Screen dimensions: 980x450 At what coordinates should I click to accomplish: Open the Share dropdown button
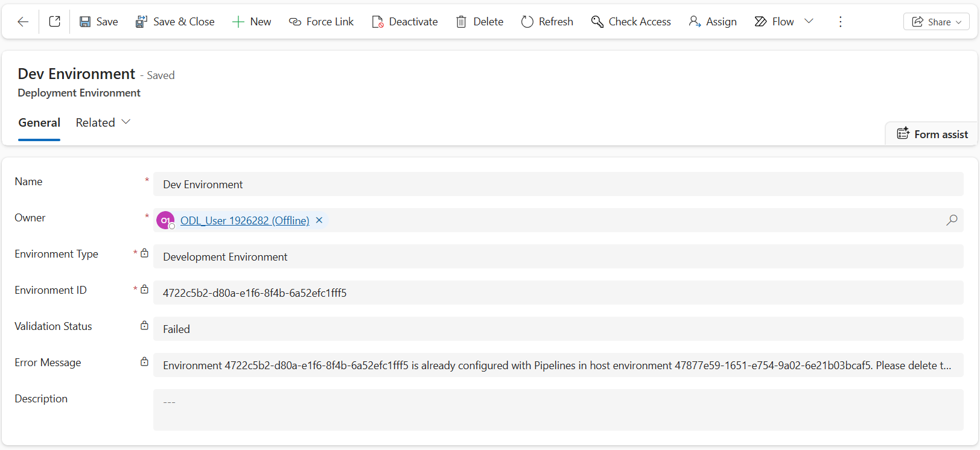936,22
